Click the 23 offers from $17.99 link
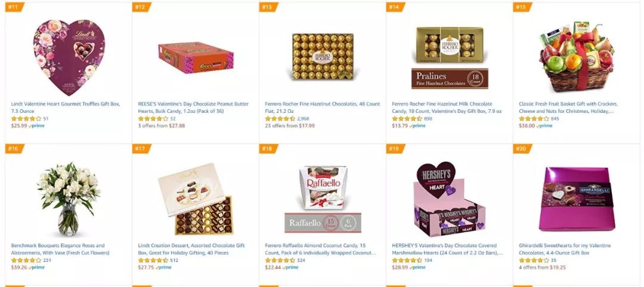Viewport: 644px width, 287px height. point(290,126)
